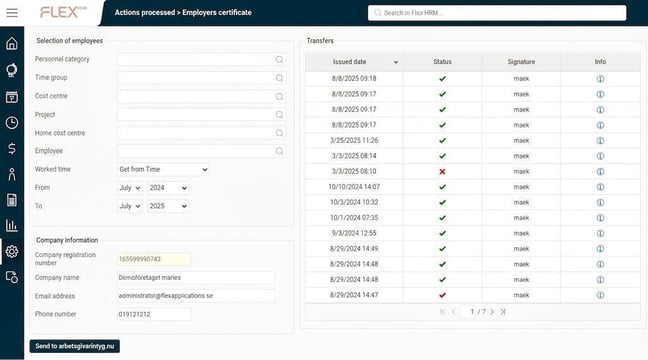Click Employee lookup magnifier

click(279, 151)
